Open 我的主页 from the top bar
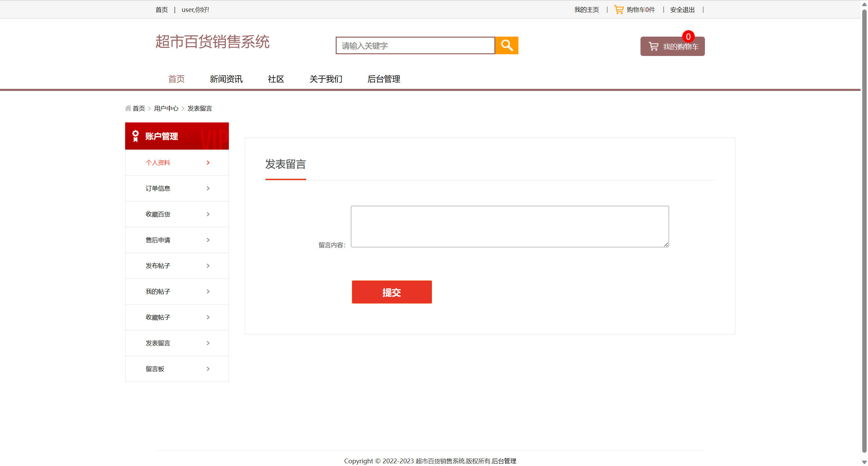Screen dimensions: 868x466 click(x=586, y=9)
